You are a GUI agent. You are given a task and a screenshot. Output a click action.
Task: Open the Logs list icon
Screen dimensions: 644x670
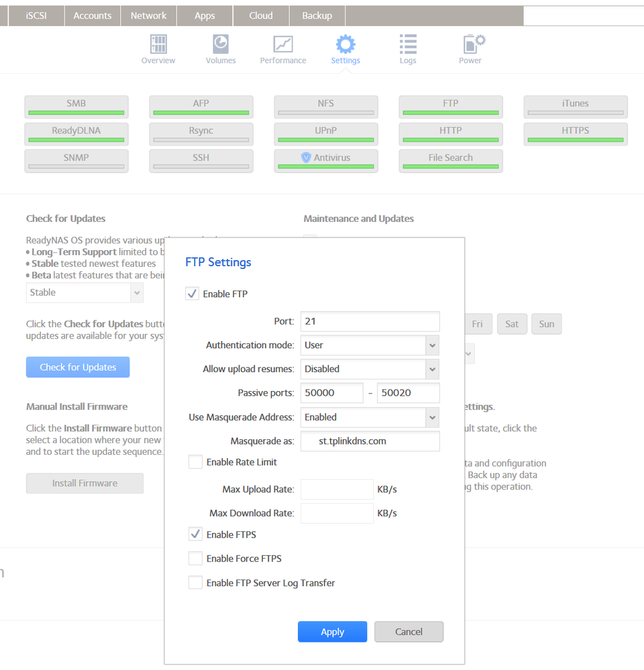pos(408,45)
